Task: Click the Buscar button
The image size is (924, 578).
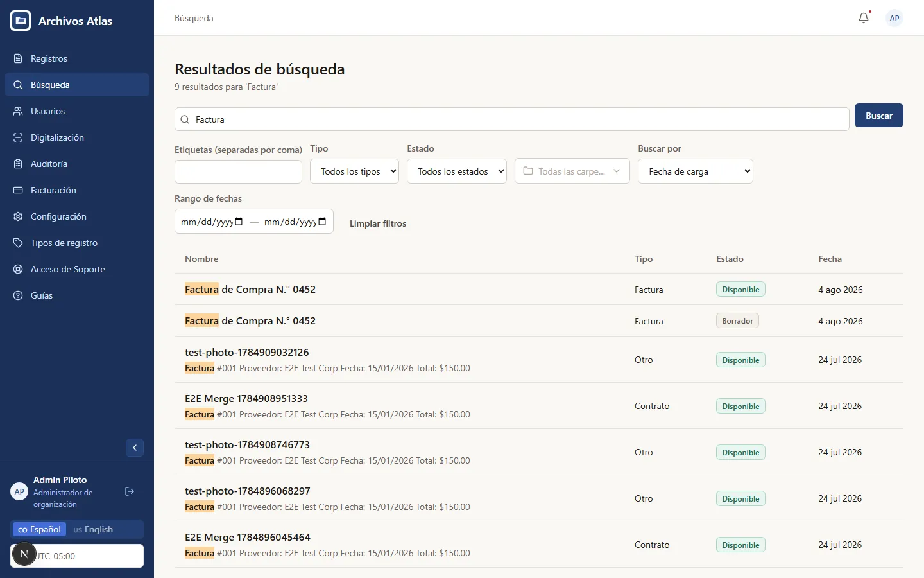Action: point(879,116)
